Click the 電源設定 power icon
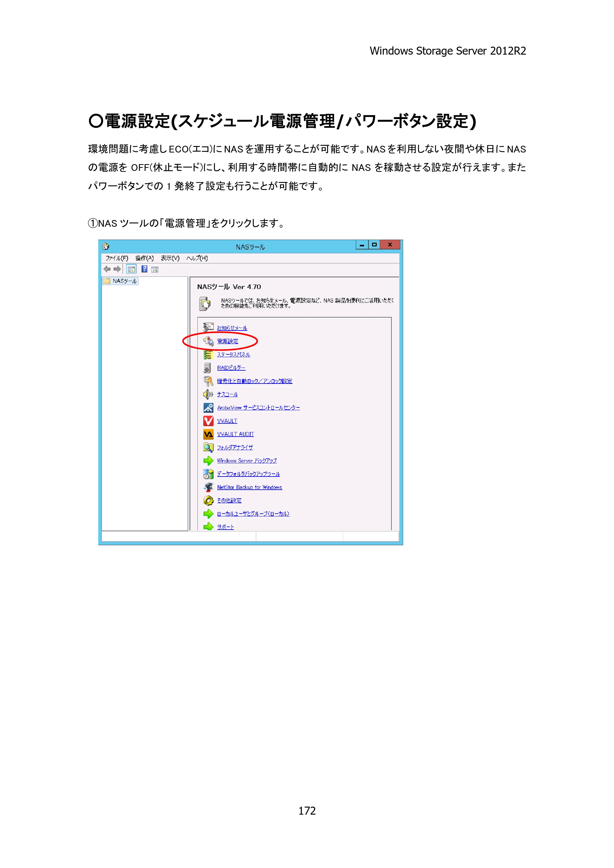 [x=208, y=341]
